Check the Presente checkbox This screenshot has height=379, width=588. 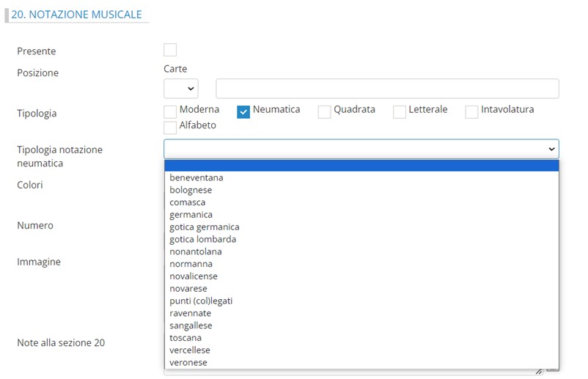click(170, 50)
